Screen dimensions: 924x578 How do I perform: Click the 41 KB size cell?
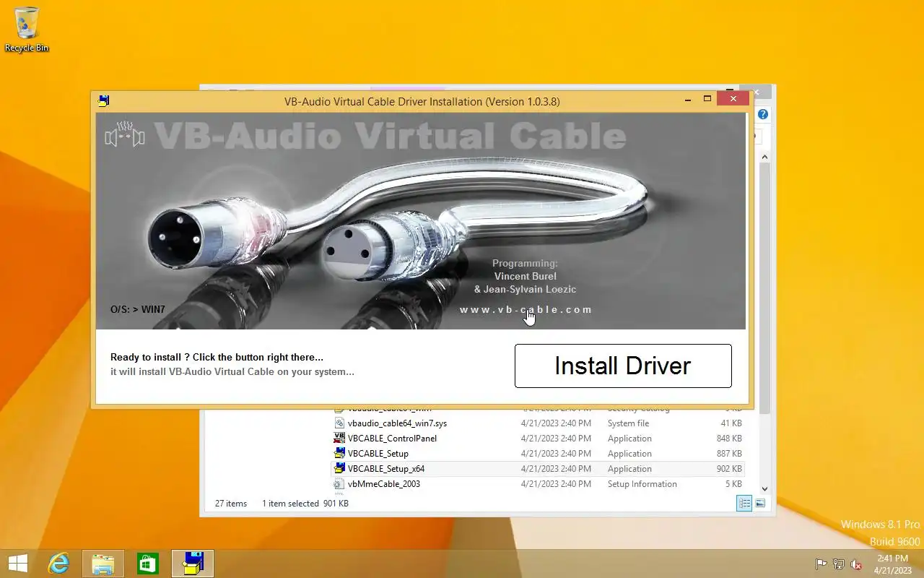pyautogui.click(x=731, y=423)
